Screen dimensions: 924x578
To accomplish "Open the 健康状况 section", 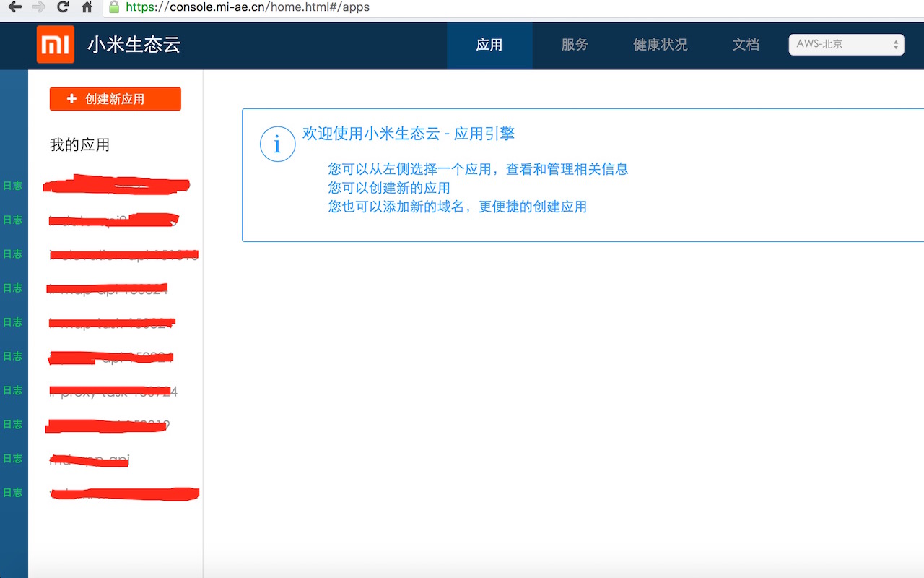I will pyautogui.click(x=659, y=44).
